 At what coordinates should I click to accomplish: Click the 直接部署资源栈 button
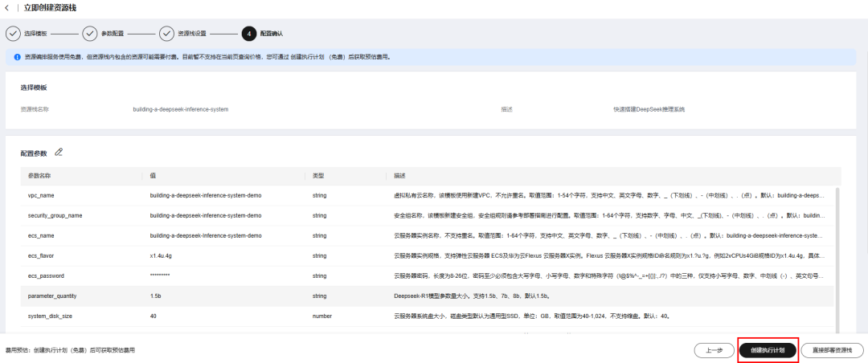click(x=832, y=350)
